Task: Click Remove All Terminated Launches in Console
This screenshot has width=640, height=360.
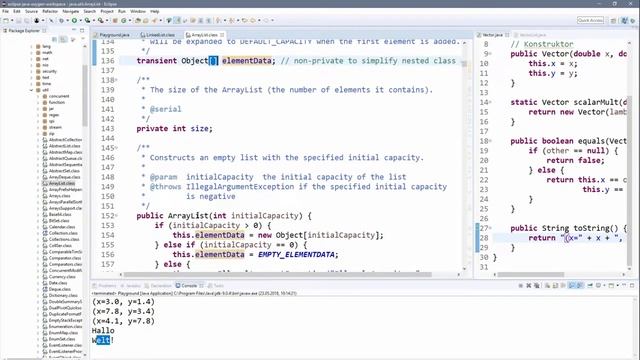Action: (536, 286)
